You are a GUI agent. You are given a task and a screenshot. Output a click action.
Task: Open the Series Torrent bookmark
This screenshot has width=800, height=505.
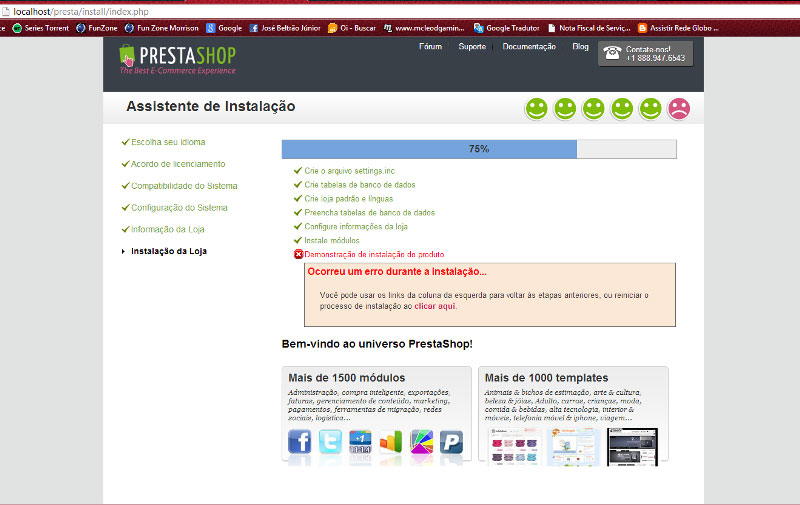(x=41, y=28)
